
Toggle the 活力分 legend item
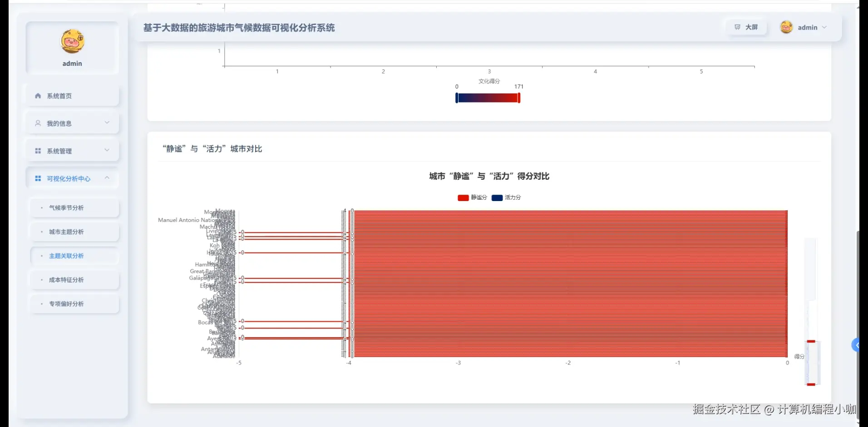505,197
